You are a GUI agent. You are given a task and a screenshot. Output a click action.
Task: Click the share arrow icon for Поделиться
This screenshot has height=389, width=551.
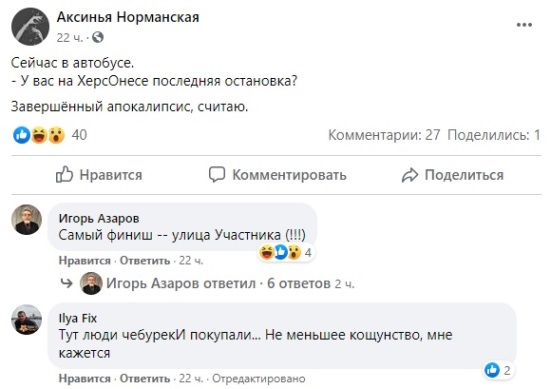(x=410, y=175)
